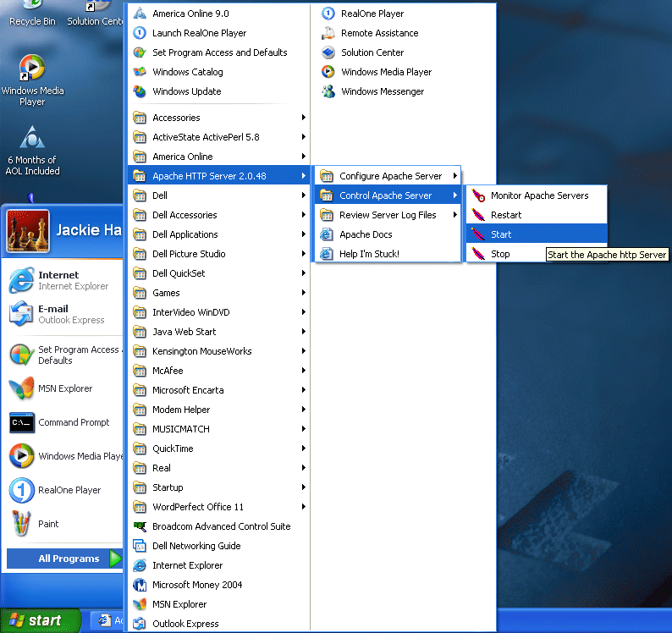The width and height of the screenshot is (672, 633).
Task: Click the Paint icon in Start menu
Action: click(21, 524)
